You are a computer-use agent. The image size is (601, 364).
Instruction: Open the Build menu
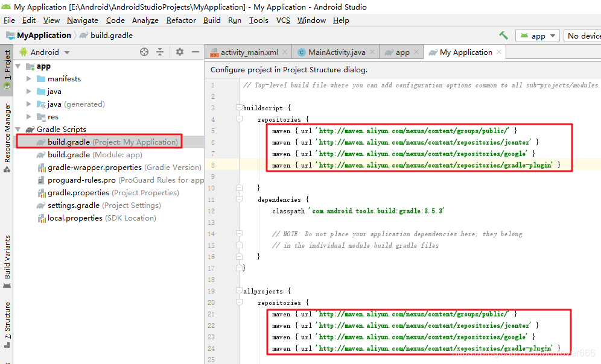click(212, 20)
